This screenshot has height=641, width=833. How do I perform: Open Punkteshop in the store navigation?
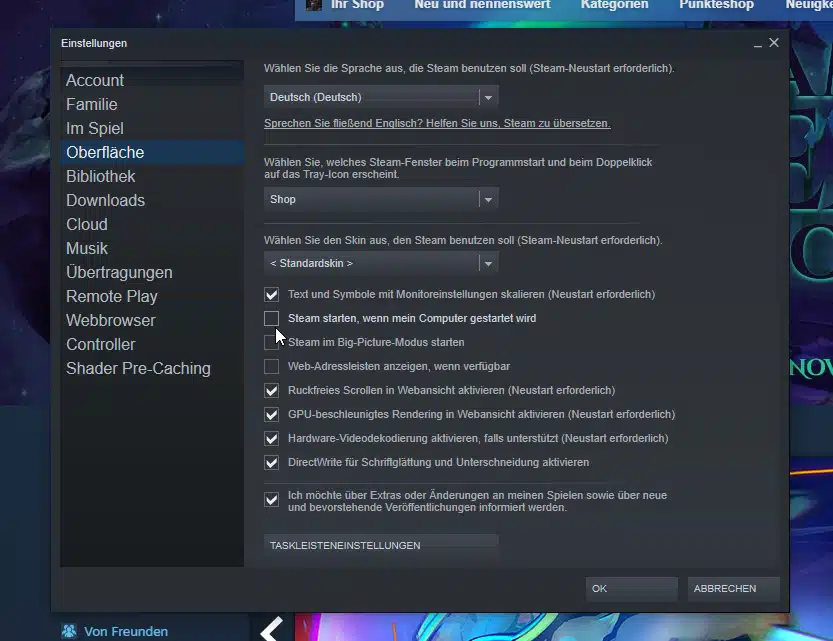(x=717, y=5)
